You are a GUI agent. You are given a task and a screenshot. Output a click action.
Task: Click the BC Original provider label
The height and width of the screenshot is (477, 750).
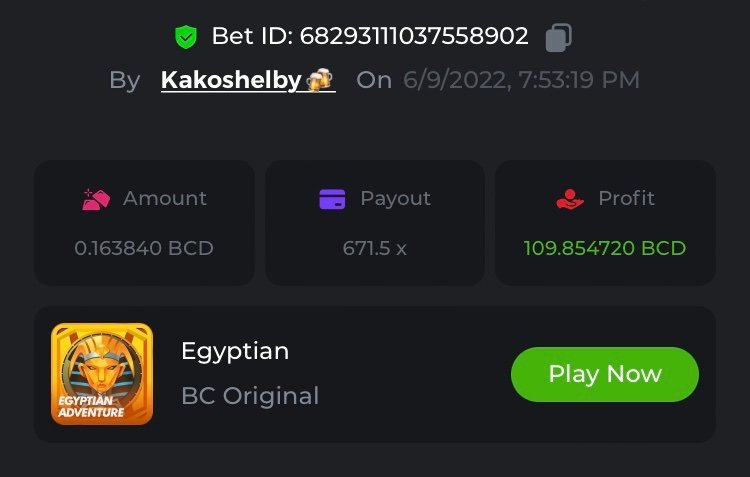pyautogui.click(x=250, y=396)
